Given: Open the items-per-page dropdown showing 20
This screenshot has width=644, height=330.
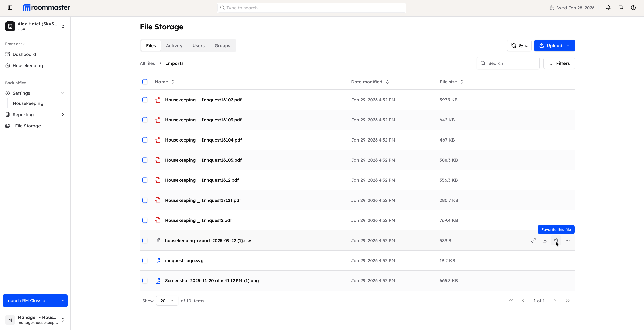Looking at the screenshot, I should [167, 301].
